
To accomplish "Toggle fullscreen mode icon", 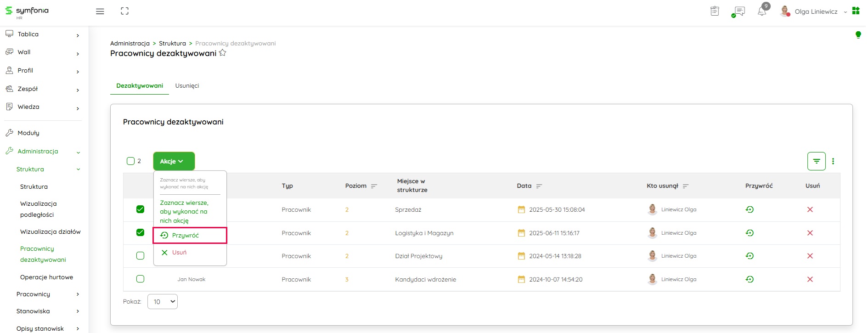I will click(124, 11).
